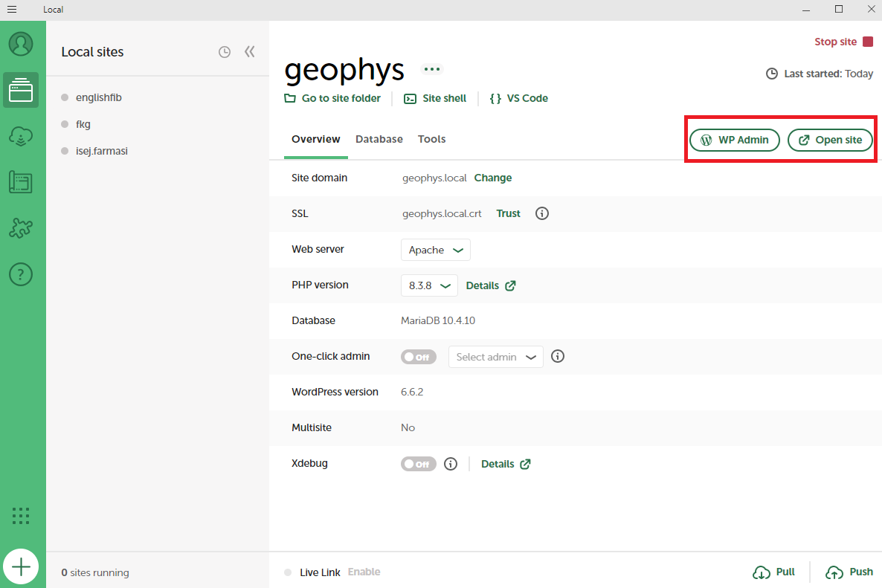Viewport: 882px width, 588px height.
Task: Click the Last started: Today text
Action: [828, 74]
